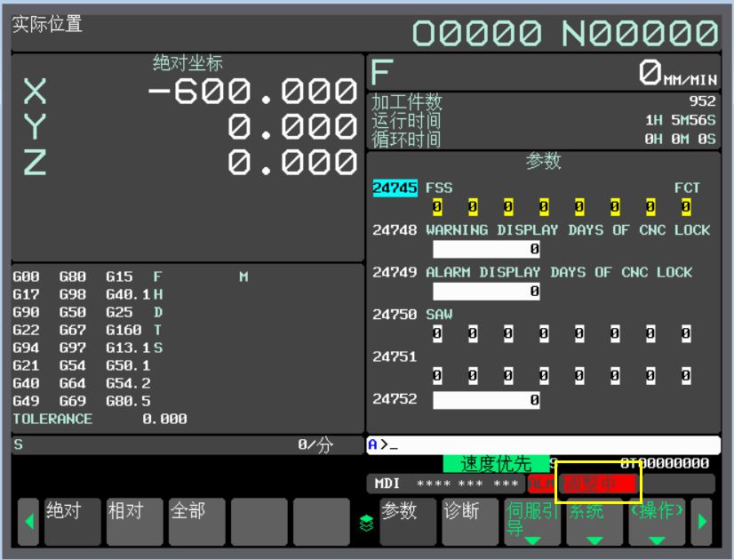
Task: Open the (操作) operations softkey menu
Action: tap(657, 522)
